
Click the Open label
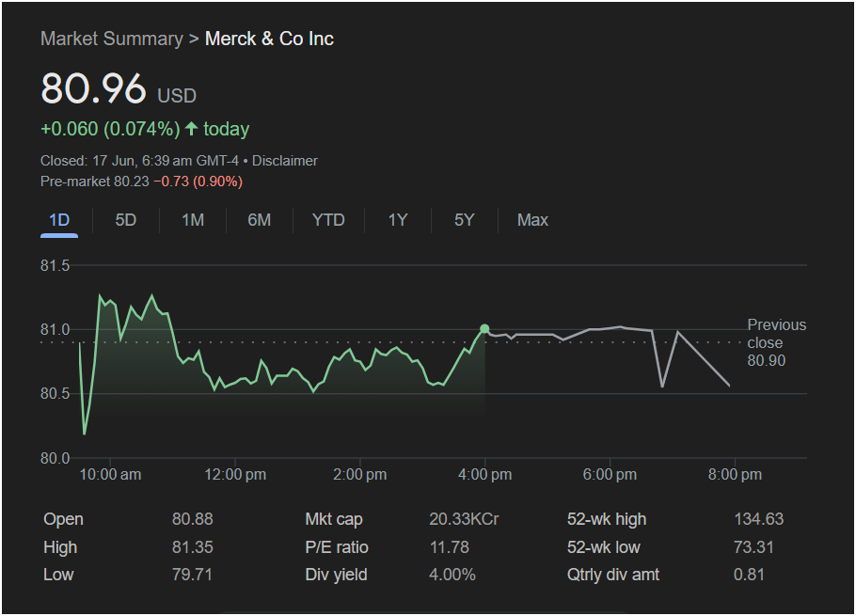[63, 519]
